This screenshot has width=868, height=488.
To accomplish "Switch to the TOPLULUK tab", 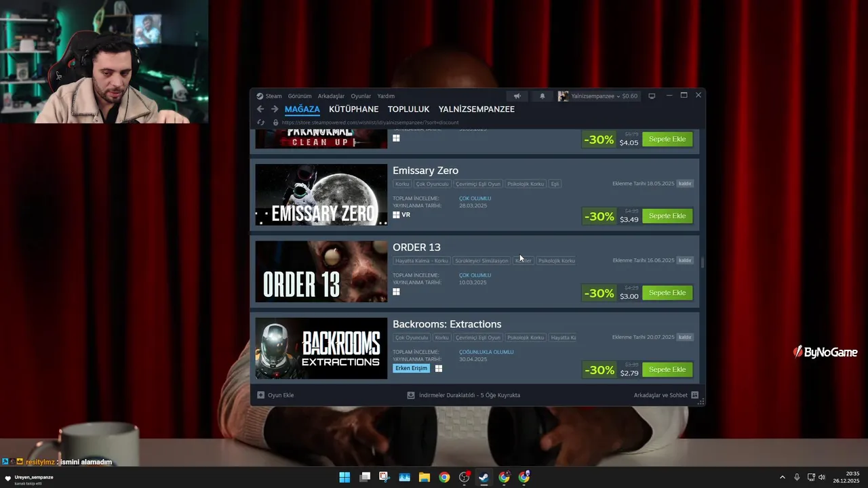I will point(409,109).
